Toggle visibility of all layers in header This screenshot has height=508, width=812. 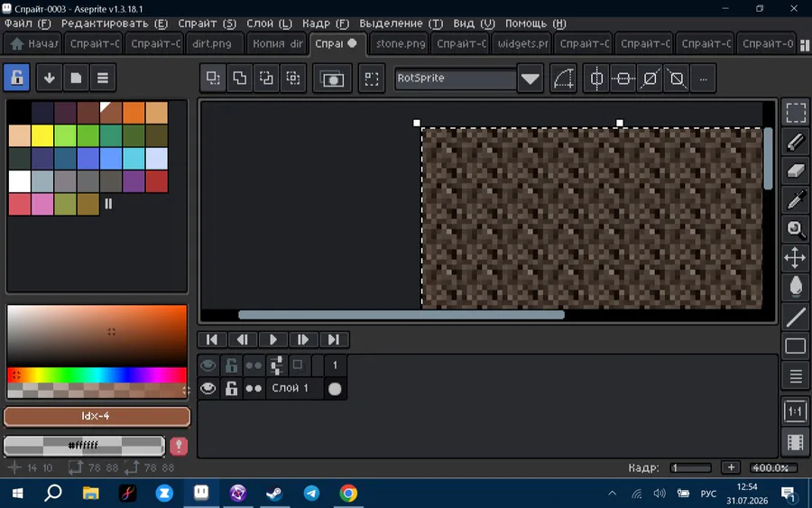[208, 365]
